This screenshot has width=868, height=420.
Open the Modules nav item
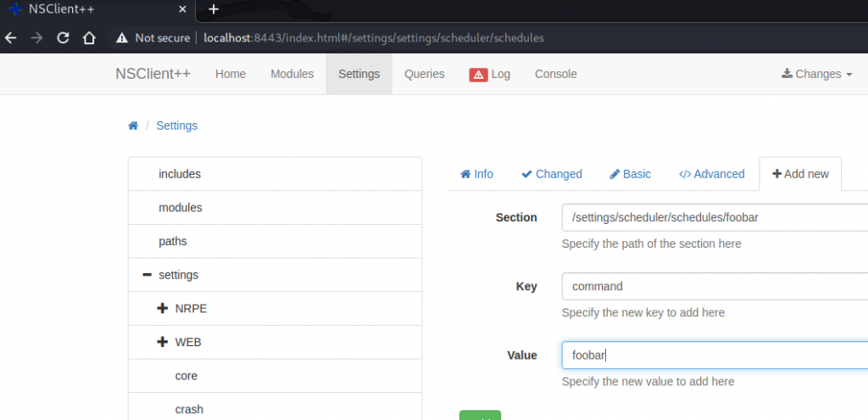[292, 74]
